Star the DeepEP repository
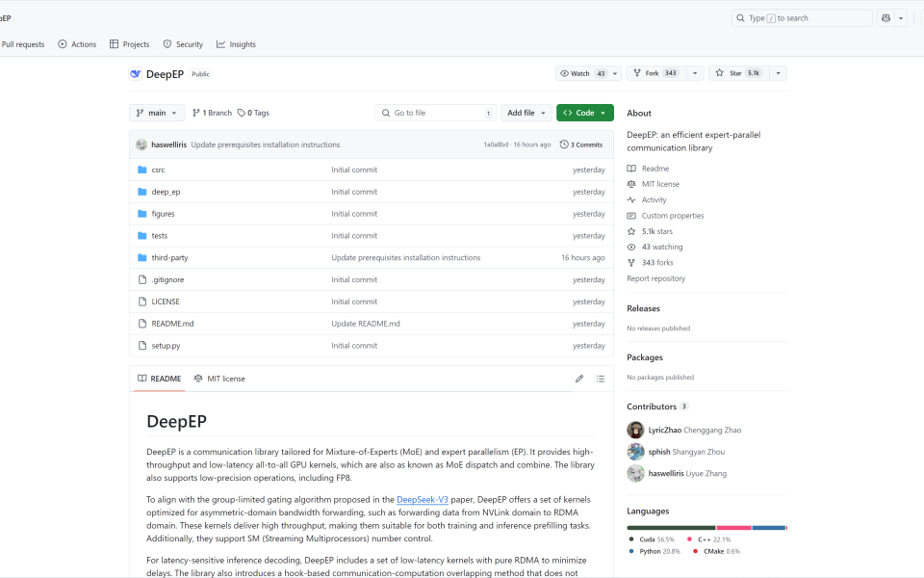Image resolution: width=924 pixels, height=578 pixels. [x=738, y=73]
